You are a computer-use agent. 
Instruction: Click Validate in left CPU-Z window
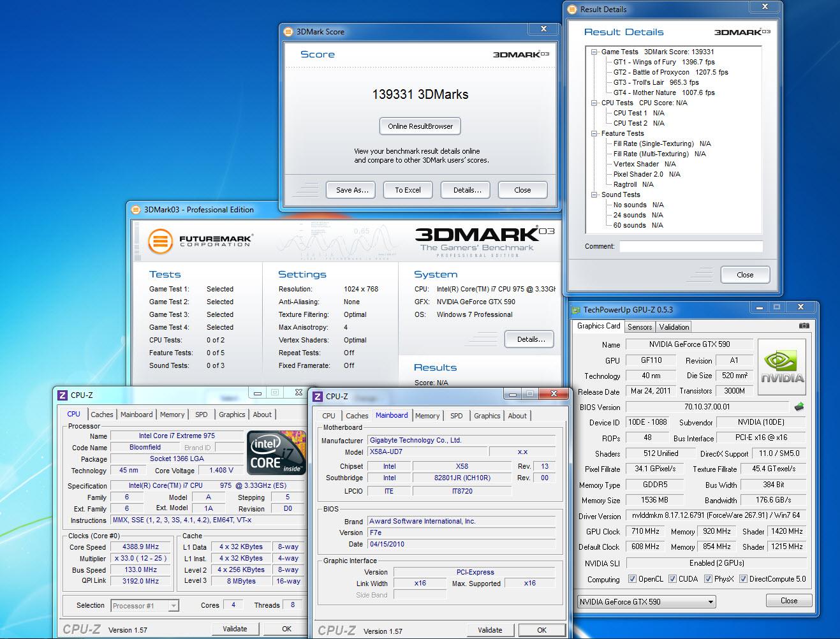pos(235,629)
